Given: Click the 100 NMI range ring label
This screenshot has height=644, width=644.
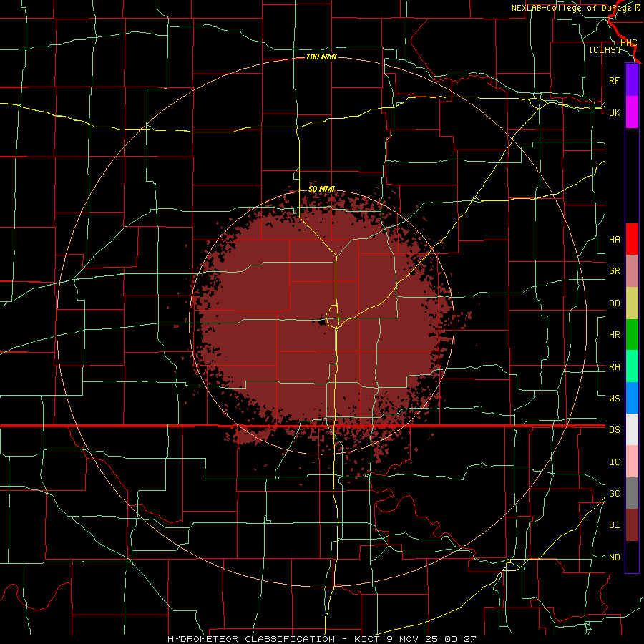Looking at the screenshot, I should (x=321, y=57).
